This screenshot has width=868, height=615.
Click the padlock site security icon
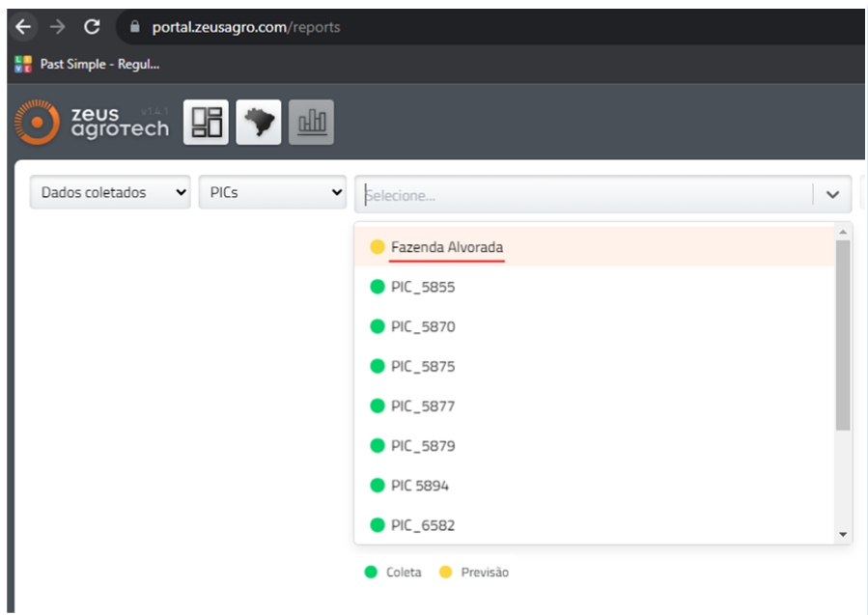click(134, 27)
